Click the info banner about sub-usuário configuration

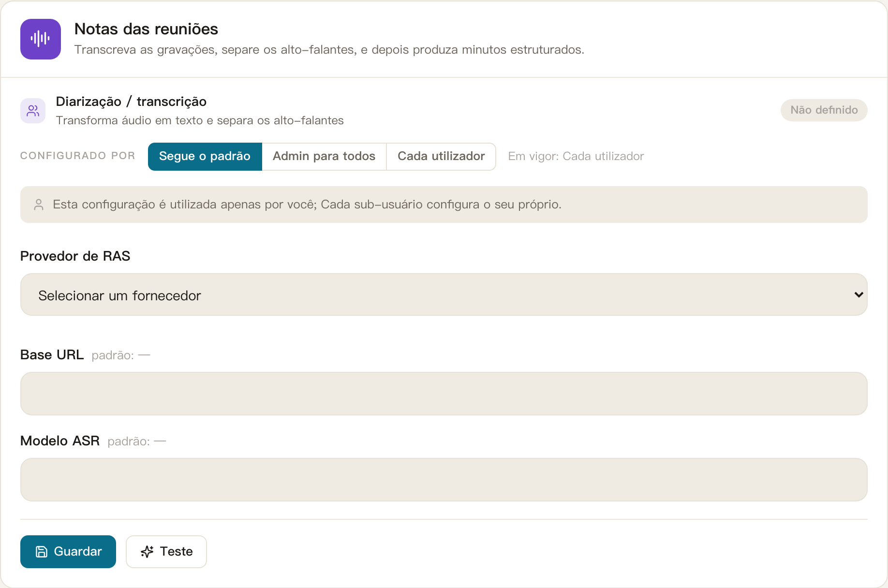click(x=444, y=205)
